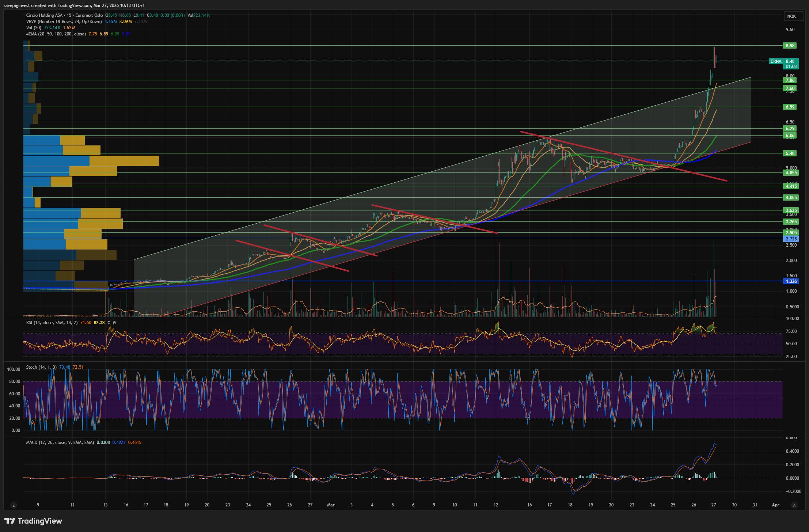Image resolution: width=809 pixels, height=532 pixels.
Task: Click the A auto-scale icon at bottom-right
Action: [794, 505]
